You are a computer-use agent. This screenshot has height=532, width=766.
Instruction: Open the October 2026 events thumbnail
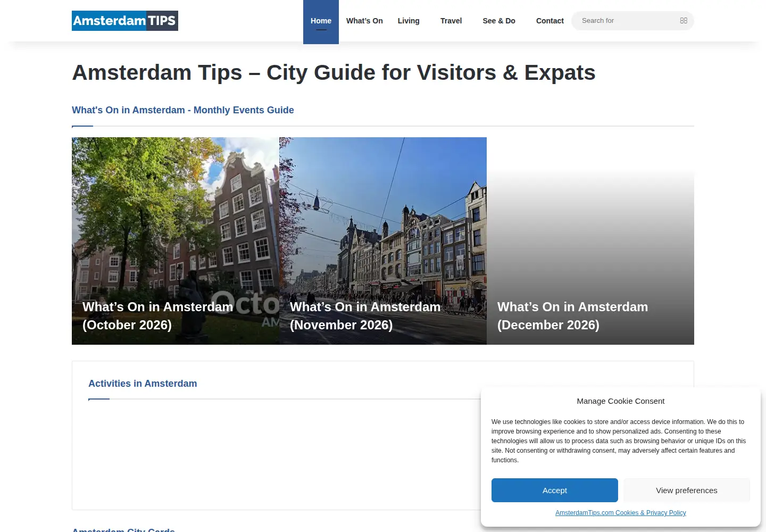coord(176,241)
